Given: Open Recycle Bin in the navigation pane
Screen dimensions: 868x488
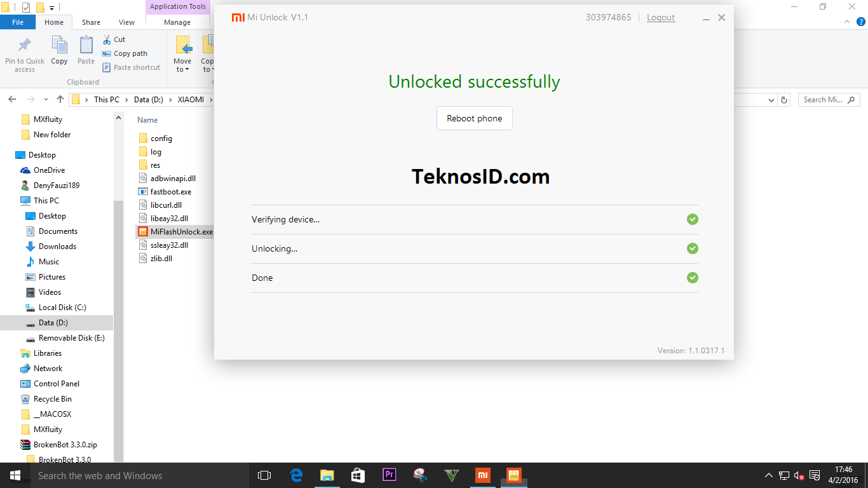Looking at the screenshot, I should [x=46, y=399].
